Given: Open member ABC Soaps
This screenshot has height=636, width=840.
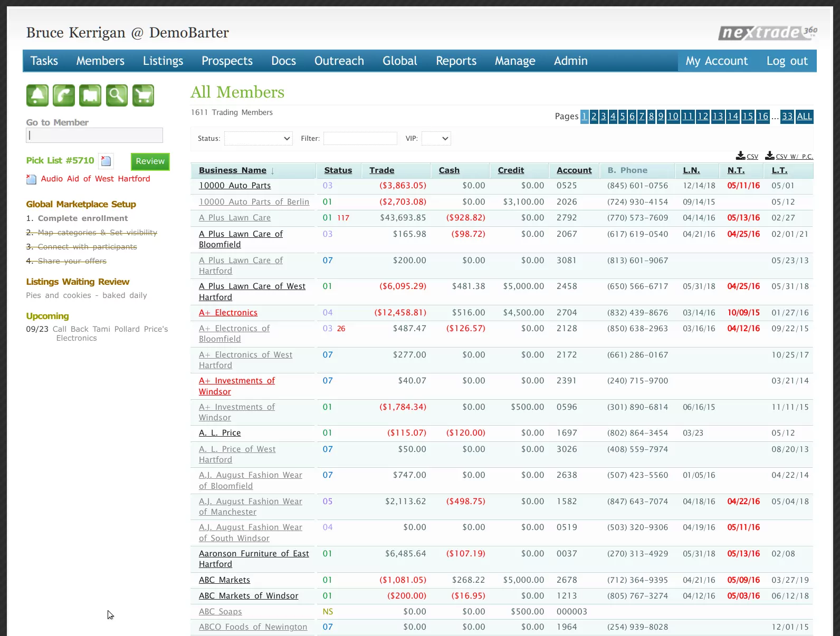Looking at the screenshot, I should [221, 612].
